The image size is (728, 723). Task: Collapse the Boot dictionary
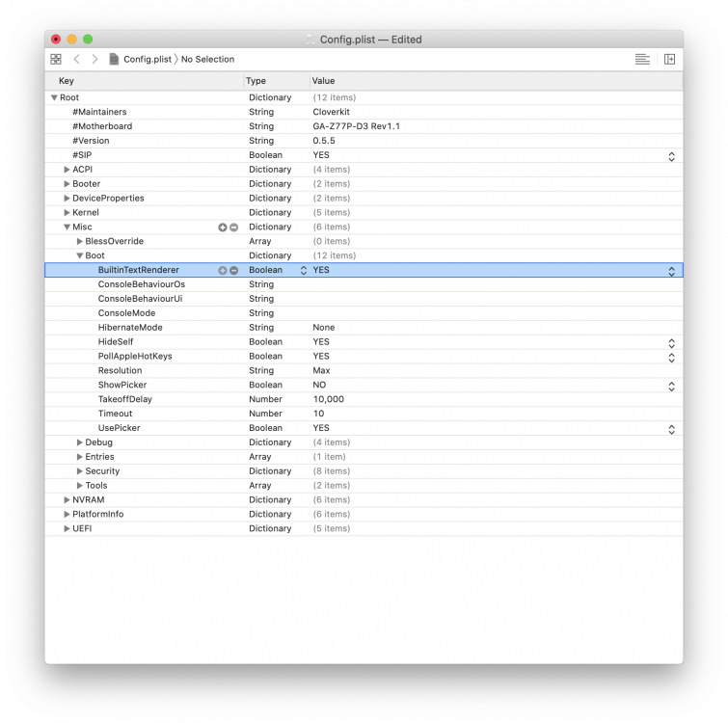[x=80, y=256]
